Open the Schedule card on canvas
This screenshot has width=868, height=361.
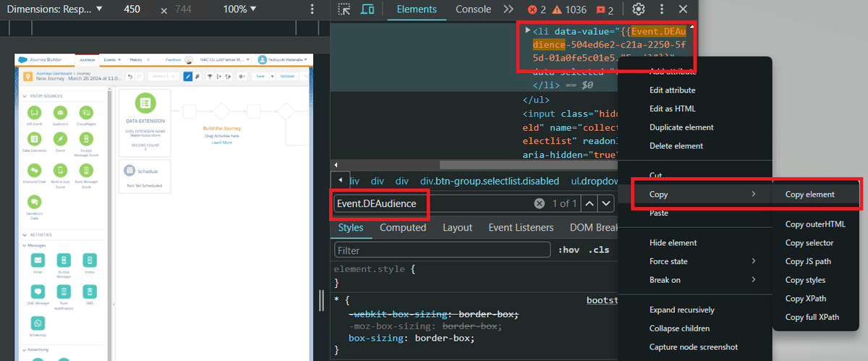[x=144, y=177]
